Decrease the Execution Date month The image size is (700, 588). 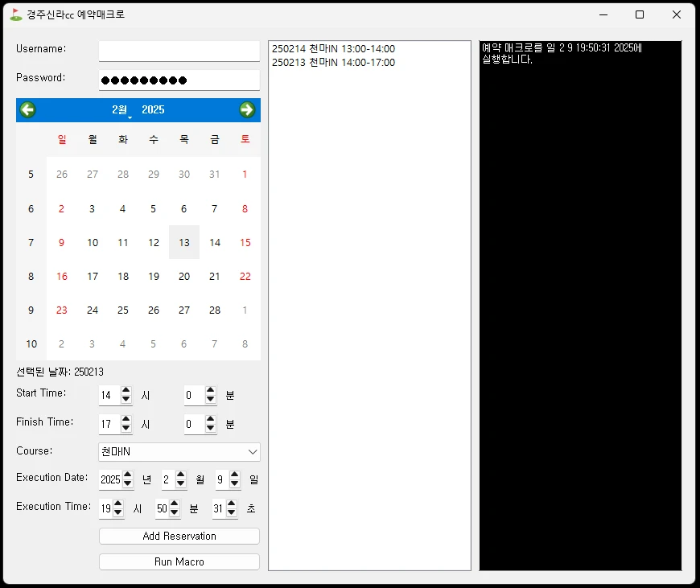point(180,484)
